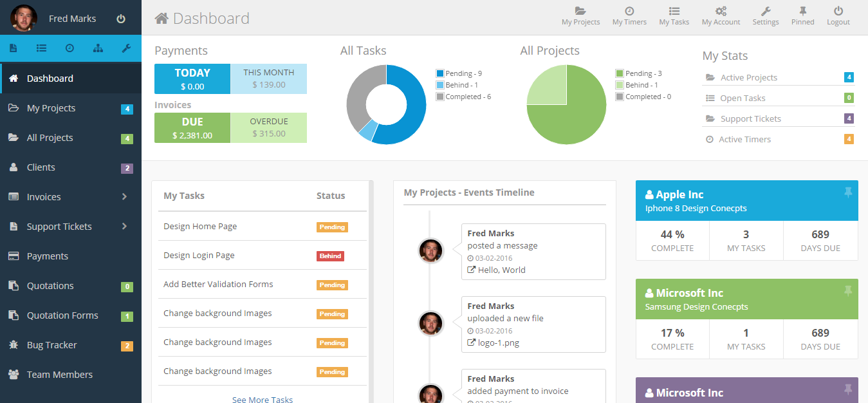Screen dimensions: 868x403
Task: Click Logout in the top toolbar
Action: point(838,16)
